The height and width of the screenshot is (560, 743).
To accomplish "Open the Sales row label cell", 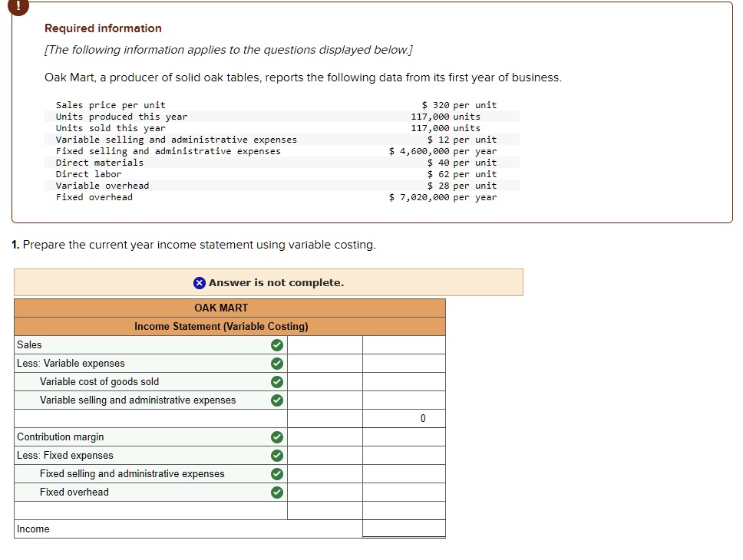I will point(138,345).
